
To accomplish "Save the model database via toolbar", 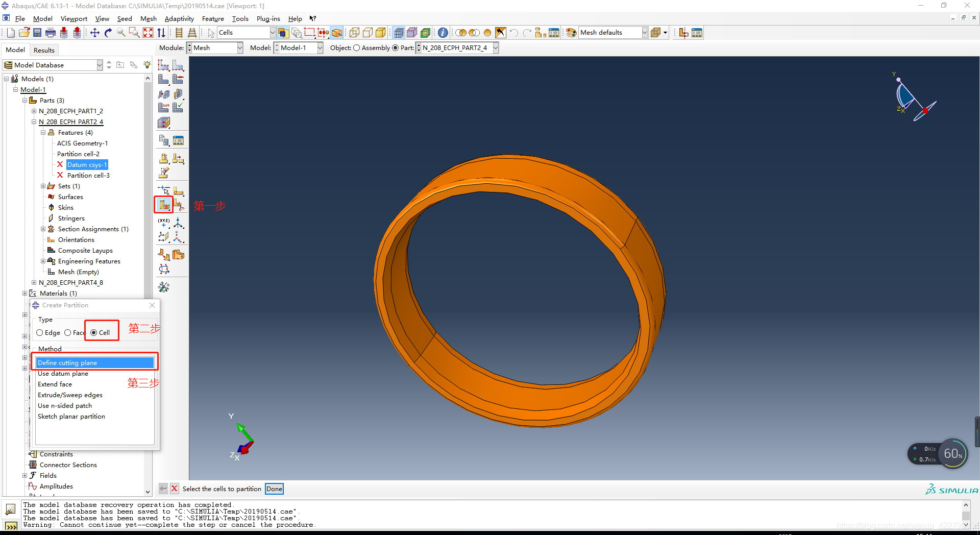I will pos(37,33).
